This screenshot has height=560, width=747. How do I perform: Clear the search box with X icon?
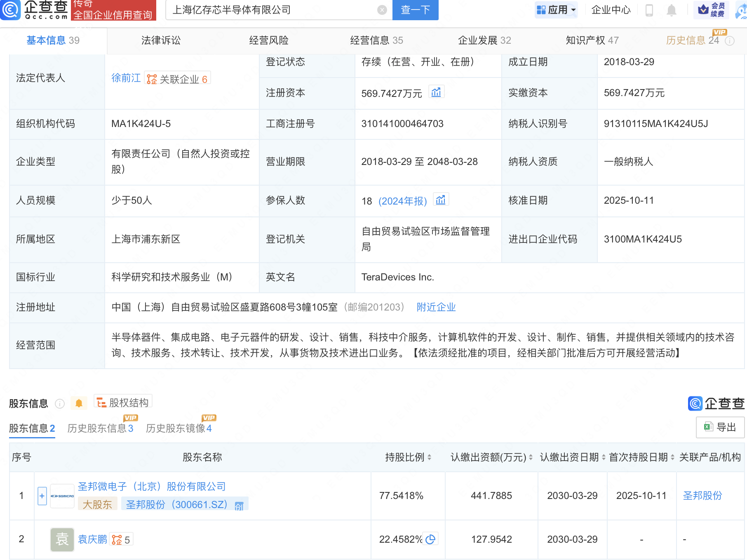click(382, 10)
